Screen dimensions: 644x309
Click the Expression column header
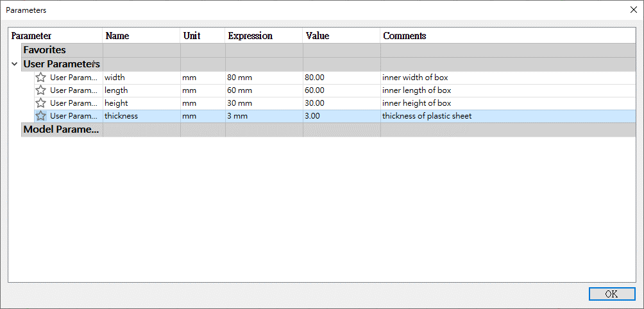(x=264, y=36)
